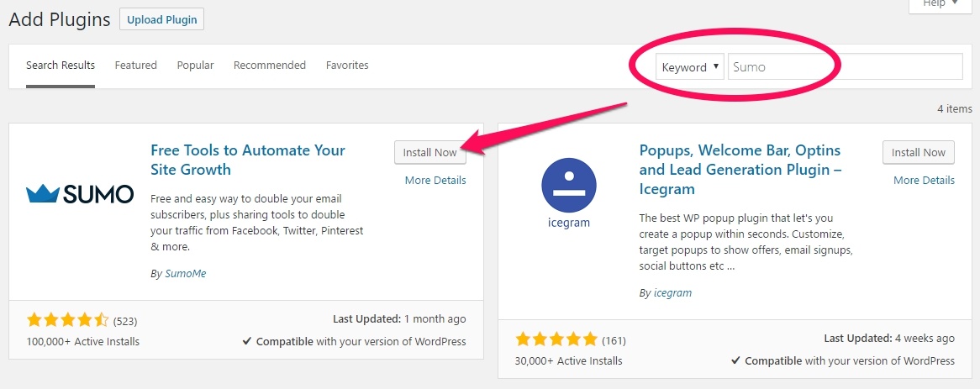Screen dimensions: 980x389
Task: Click the Icegram round logo icon
Action: coord(569,186)
